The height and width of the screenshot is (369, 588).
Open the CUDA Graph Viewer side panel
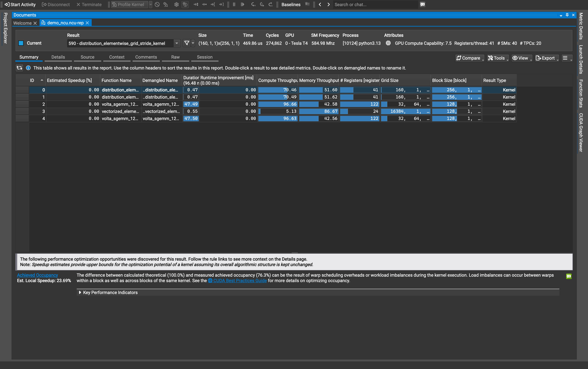(x=581, y=133)
